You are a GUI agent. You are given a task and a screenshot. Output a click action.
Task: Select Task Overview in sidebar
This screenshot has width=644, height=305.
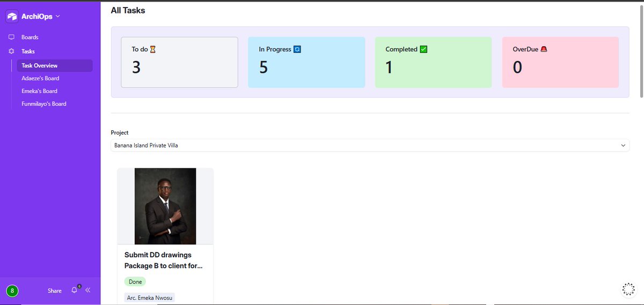click(x=55, y=65)
